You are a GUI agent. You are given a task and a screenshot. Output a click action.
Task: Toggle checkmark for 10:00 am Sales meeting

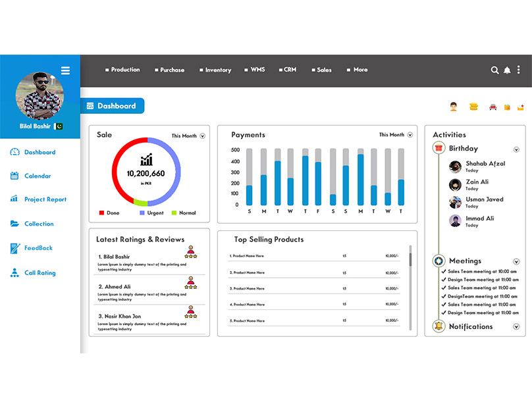(444, 271)
